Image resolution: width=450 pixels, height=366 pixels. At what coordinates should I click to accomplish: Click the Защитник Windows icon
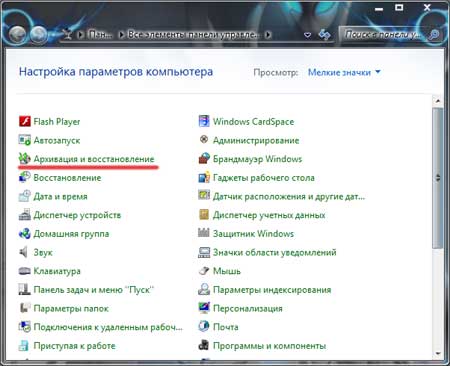coord(204,233)
